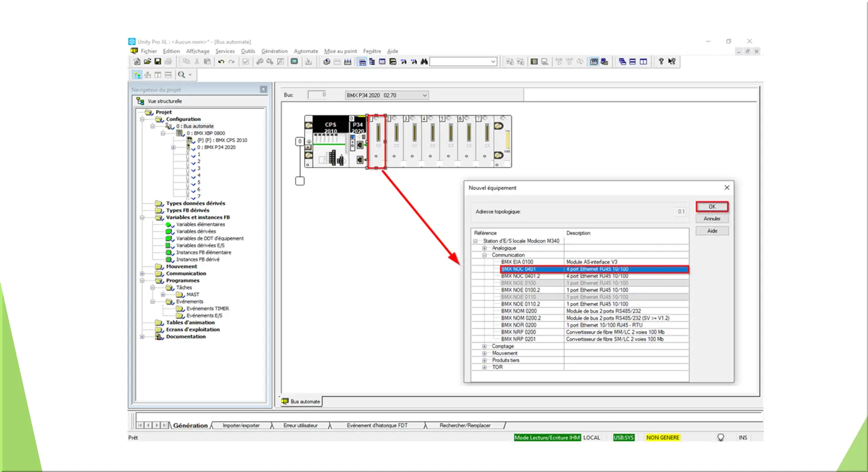Click the Paste clipboard icon
This screenshot has width=868, height=472.
207,62
